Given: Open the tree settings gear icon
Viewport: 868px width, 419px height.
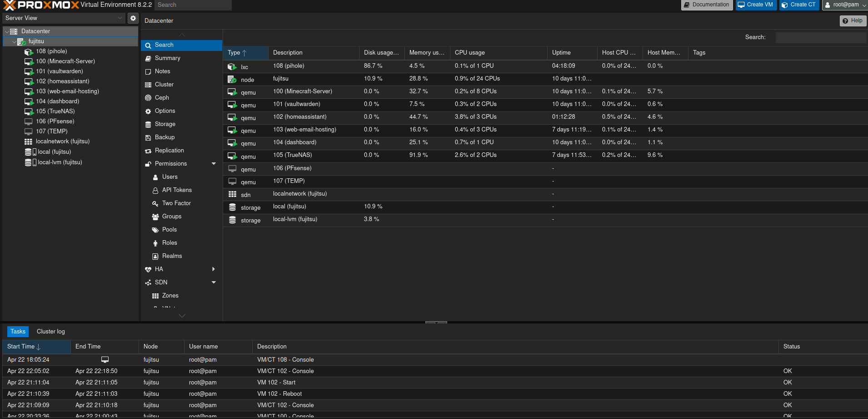Looking at the screenshot, I should [x=133, y=18].
